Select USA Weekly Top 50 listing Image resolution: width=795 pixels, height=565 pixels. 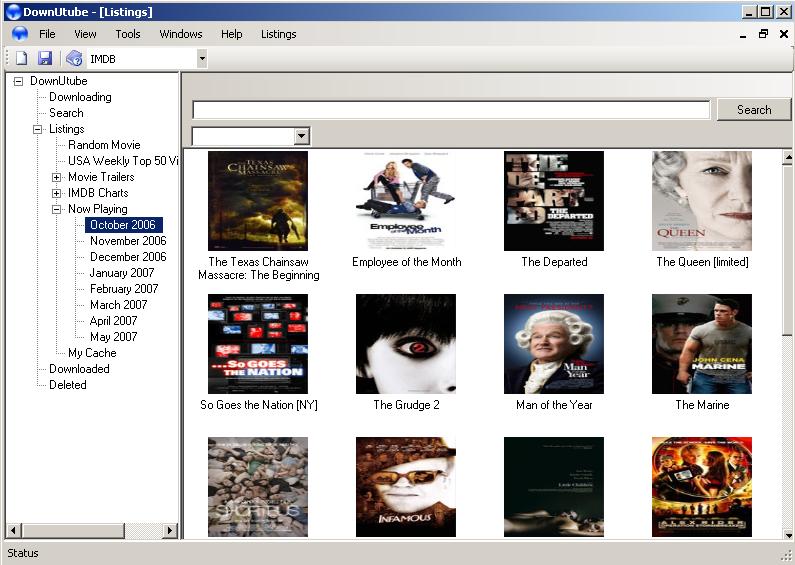pos(123,161)
